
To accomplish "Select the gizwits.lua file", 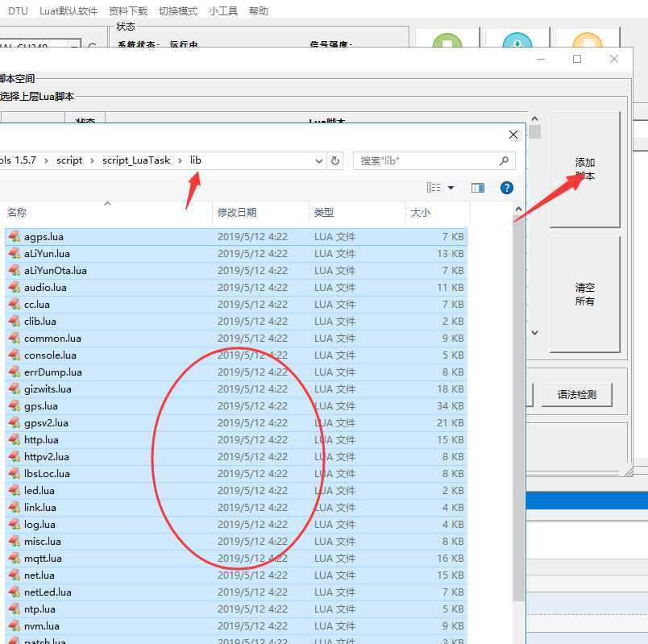I will click(x=236, y=389).
